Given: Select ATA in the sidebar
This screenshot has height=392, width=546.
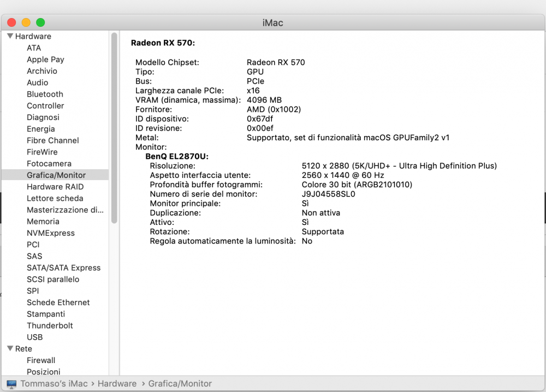Looking at the screenshot, I should [34, 47].
